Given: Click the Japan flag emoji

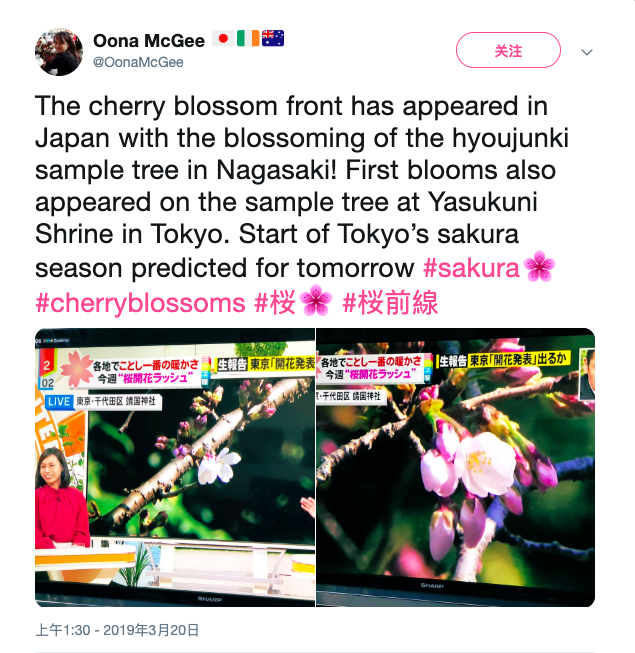Looking at the screenshot, I should tap(223, 39).
